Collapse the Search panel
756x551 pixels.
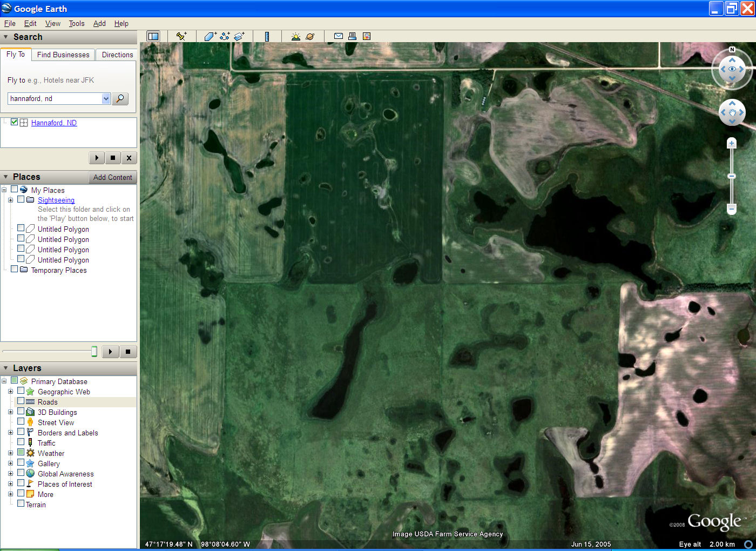pos(6,37)
